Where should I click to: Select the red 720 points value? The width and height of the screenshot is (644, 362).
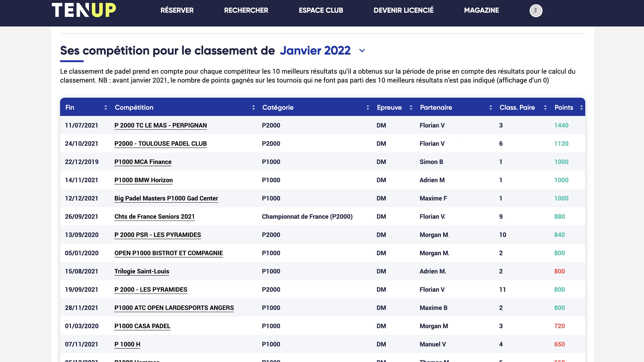559,326
